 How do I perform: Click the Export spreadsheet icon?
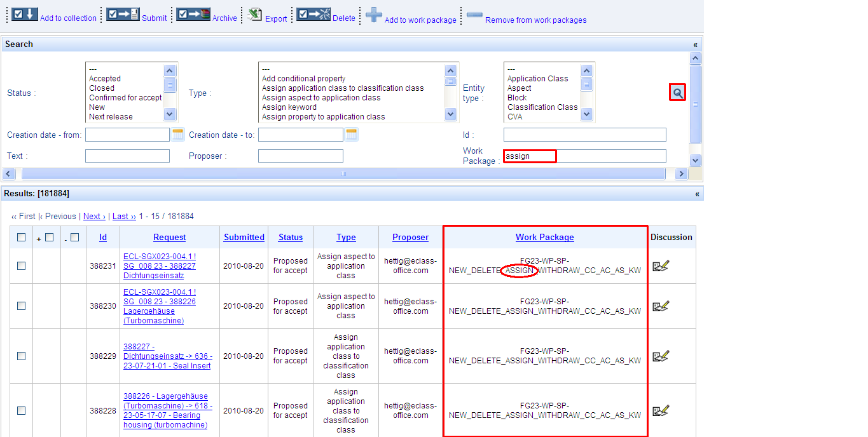click(255, 15)
